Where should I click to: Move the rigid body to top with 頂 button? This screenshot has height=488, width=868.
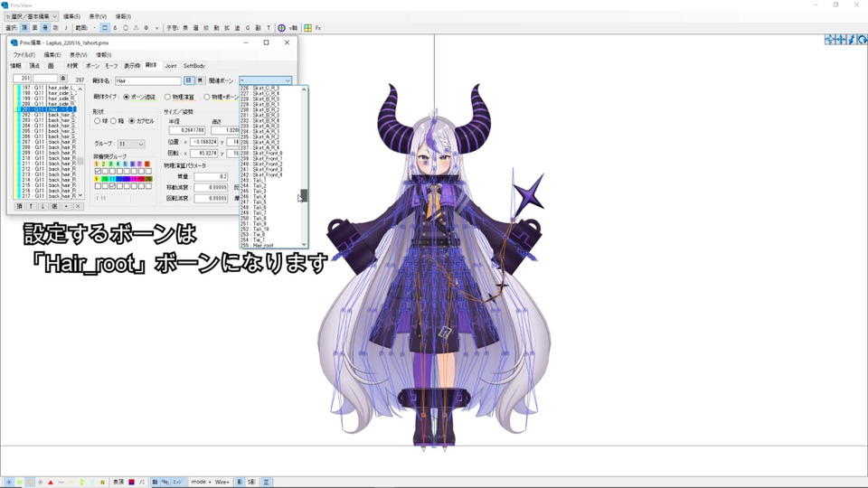point(19,206)
